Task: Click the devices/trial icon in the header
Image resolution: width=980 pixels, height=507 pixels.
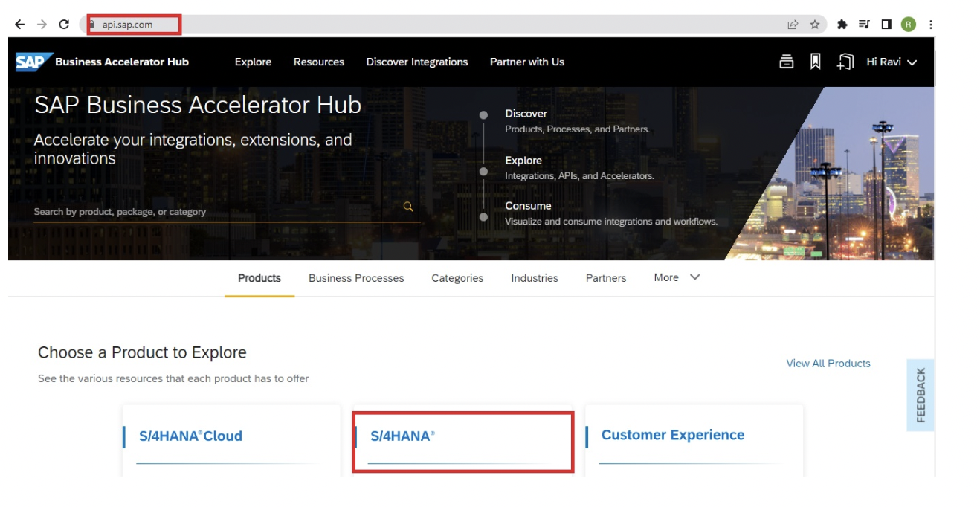Action: pyautogui.click(x=845, y=62)
